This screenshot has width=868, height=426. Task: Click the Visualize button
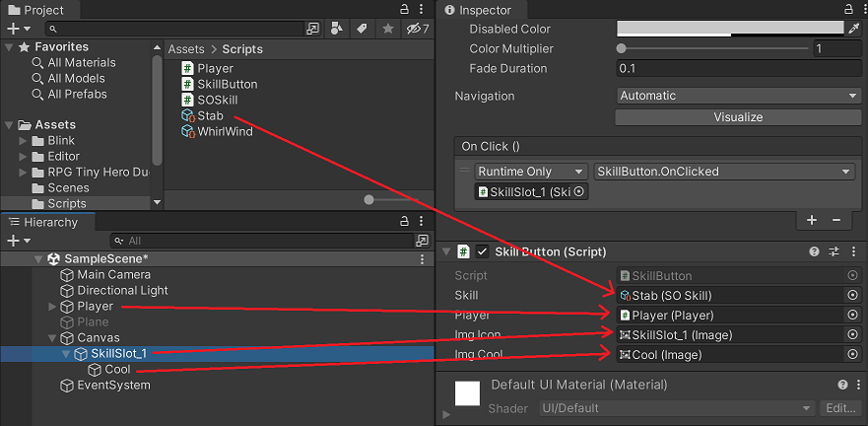click(x=739, y=117)
